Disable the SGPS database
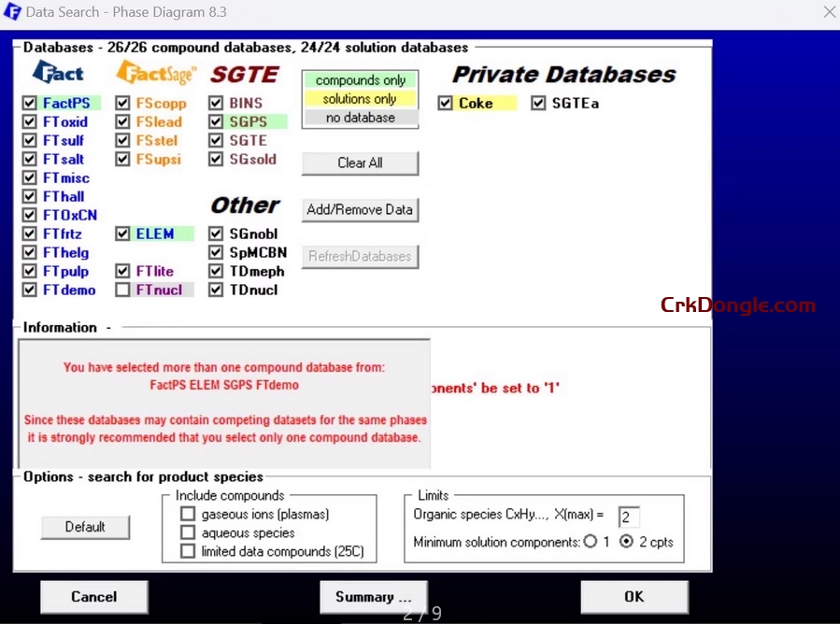This screenshot has height=624, width=840. point(216,121)
